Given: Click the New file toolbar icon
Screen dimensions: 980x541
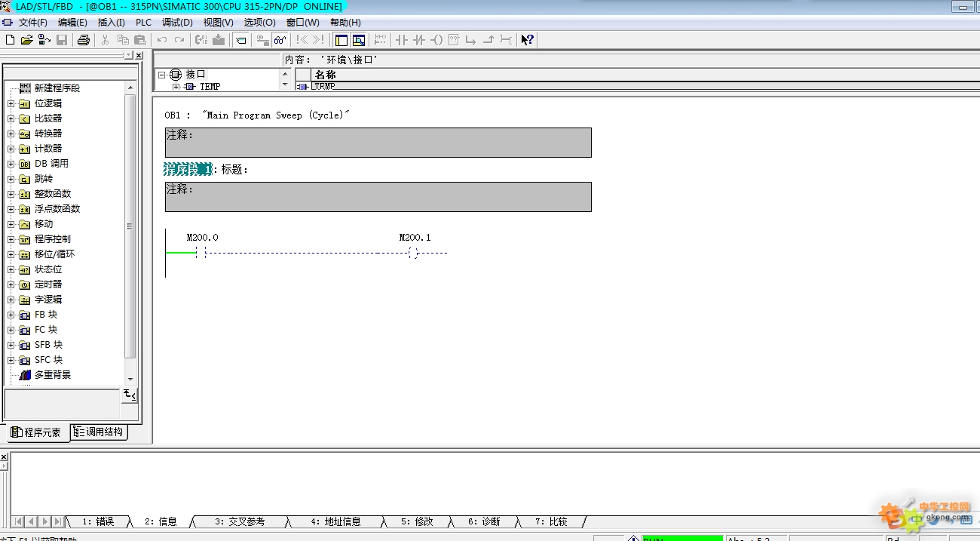Looking at the screenshot, I should coord(9,40).
